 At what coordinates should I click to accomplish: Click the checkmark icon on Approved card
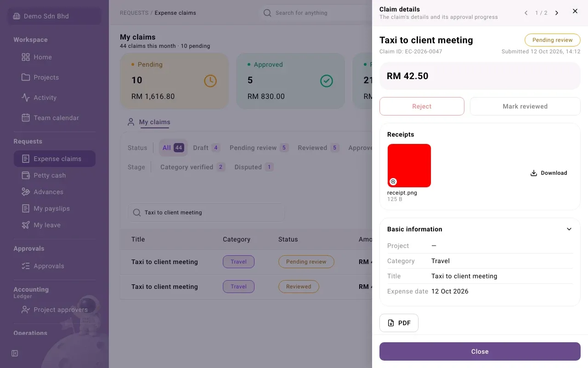(x=326, y=81)
